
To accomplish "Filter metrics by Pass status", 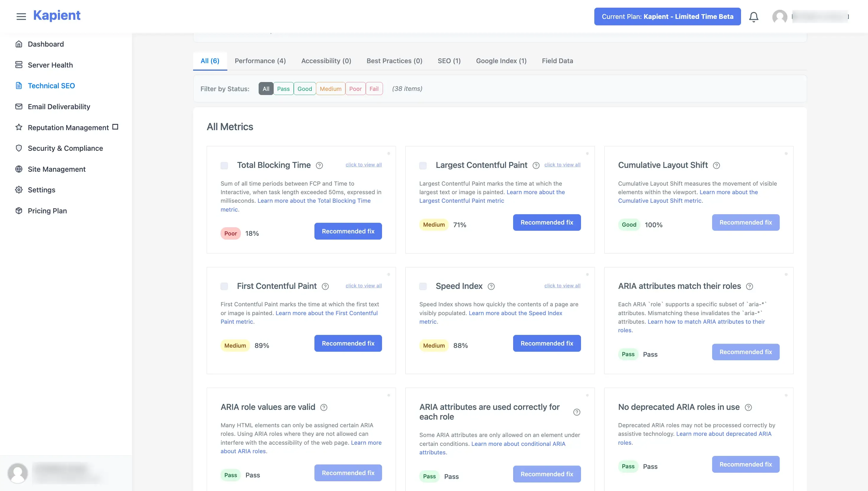I will pyautogui.click(x=283, y=89).
